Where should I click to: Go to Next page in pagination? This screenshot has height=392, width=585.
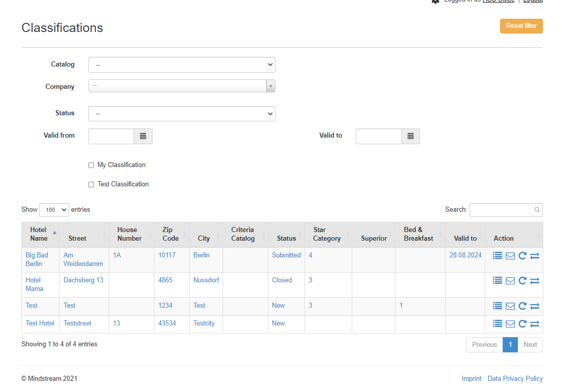point(530,345)
